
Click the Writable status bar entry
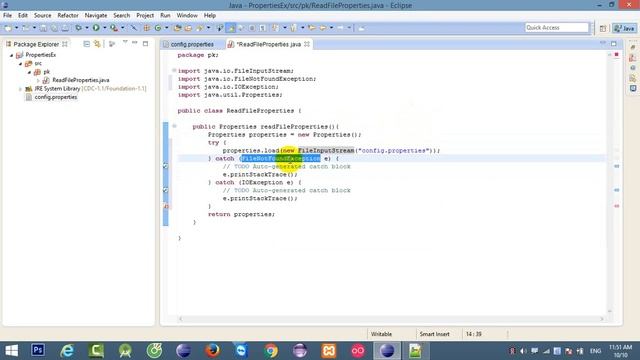point(381,334)
